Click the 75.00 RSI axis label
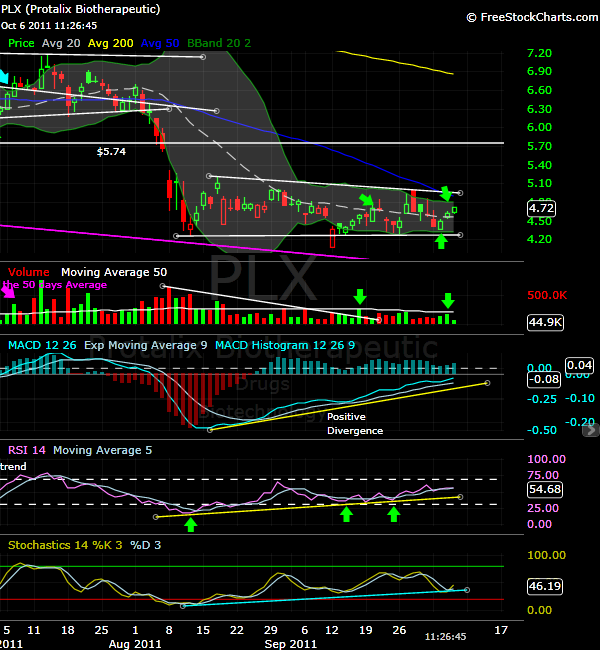The height and width of the screenshot is (650, 600). click(543, 475)
